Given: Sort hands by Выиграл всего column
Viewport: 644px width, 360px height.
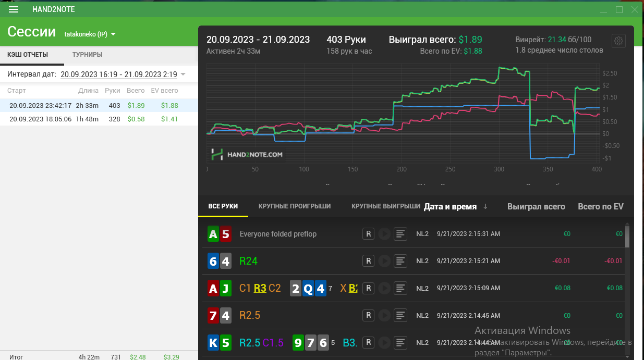Looking at the screenshot, I should pos(536,207).
